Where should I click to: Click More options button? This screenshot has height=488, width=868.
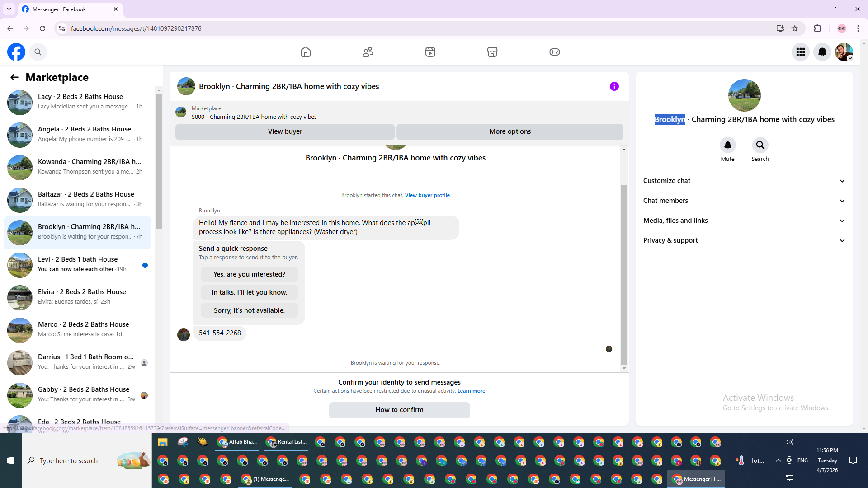point(510,131)
